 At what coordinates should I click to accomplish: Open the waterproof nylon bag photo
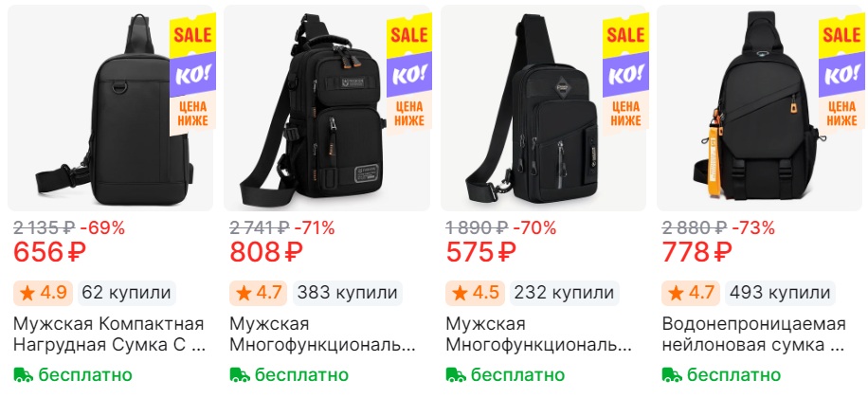coord(759,108)
